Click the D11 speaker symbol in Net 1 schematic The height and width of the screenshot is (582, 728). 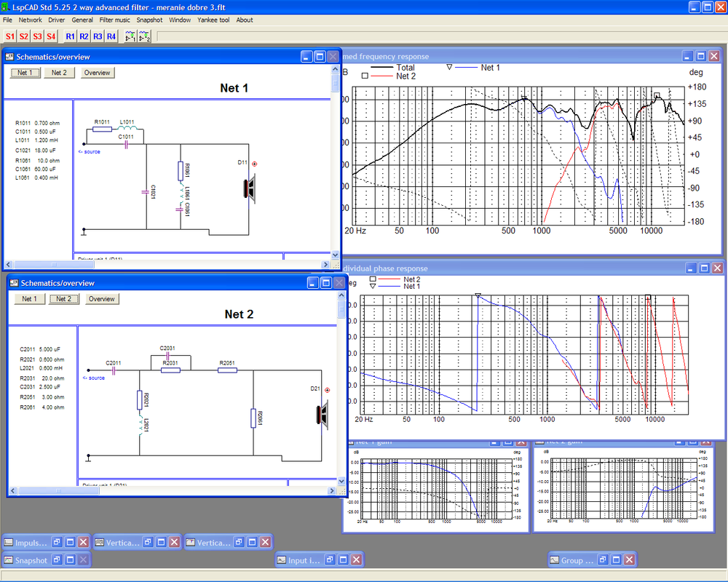pyautogui.click(x=250, y=188)
